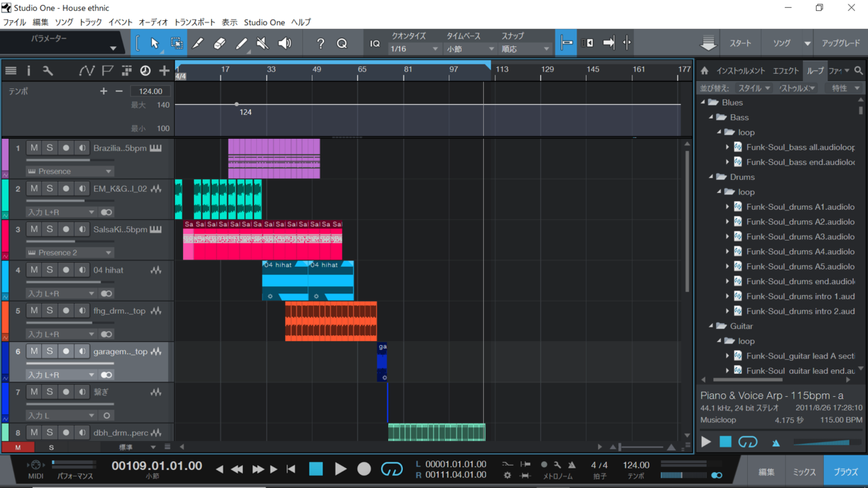Select the Paint pencil tool
The image size is (868, 488).
[x=242, y=43]
